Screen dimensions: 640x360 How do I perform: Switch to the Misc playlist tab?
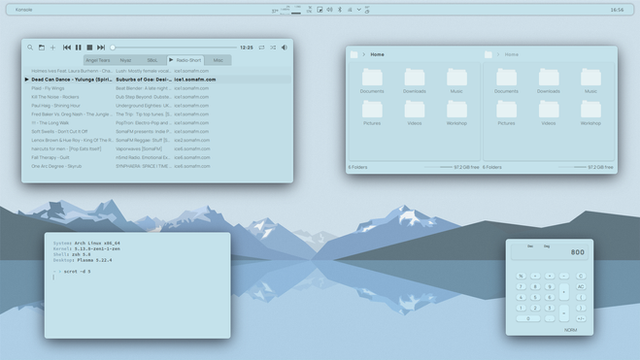[218, 60]
